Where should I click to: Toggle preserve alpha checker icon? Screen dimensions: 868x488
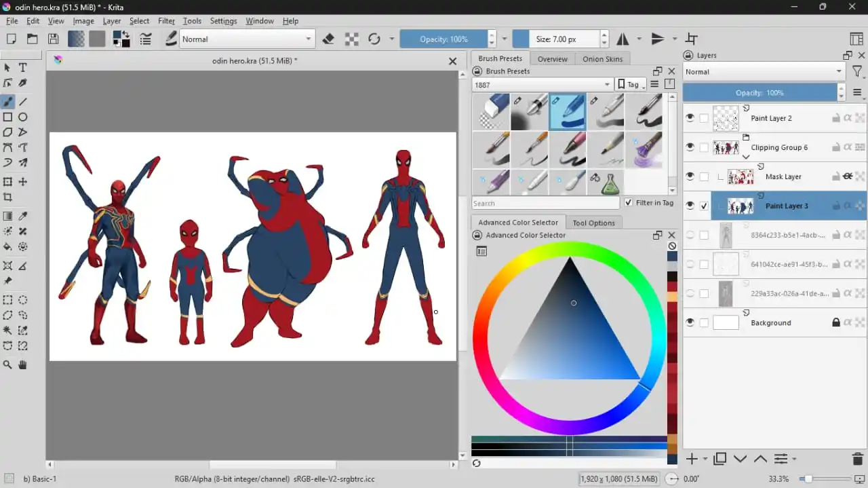(x=351, y=39)
